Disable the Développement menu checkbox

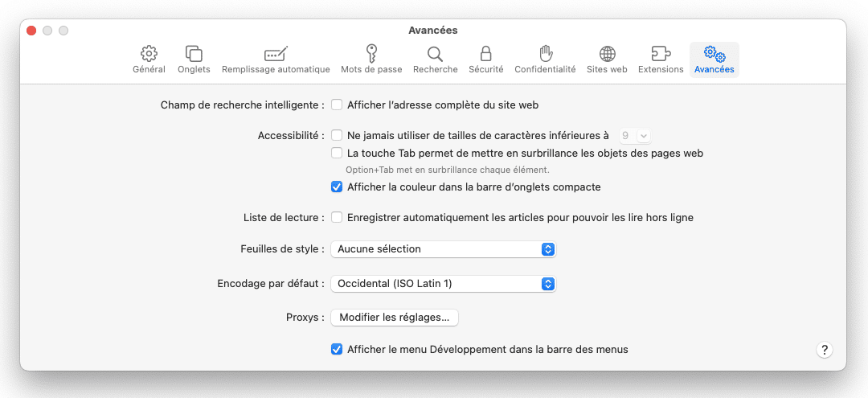(338, 350)
